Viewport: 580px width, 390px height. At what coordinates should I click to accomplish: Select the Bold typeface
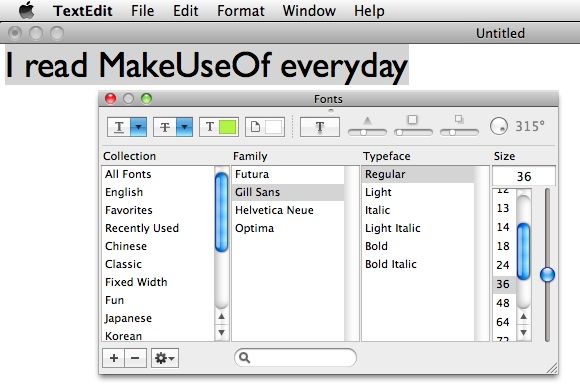pos(418,246)
